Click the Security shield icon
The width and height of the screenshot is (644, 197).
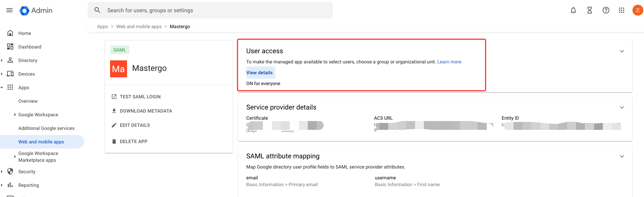pos(10,171)
